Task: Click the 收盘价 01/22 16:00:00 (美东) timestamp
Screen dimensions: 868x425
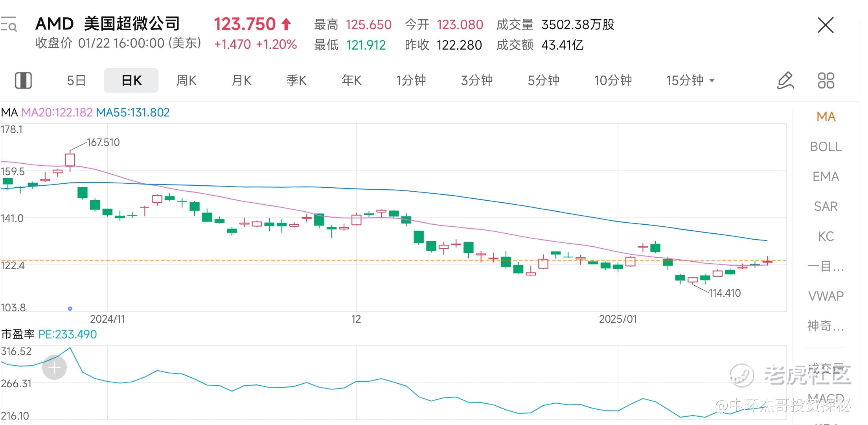Action: pyautogui.click(x=118, y=43)
